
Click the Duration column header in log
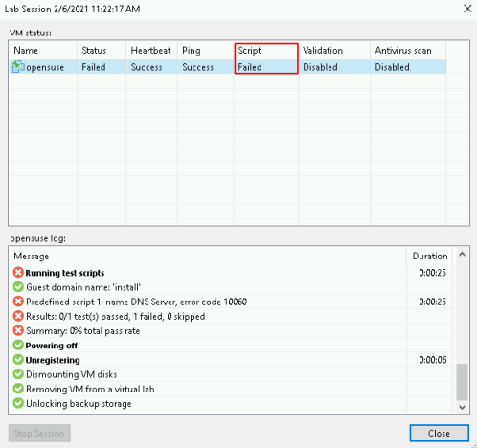[x=429, y=256]
